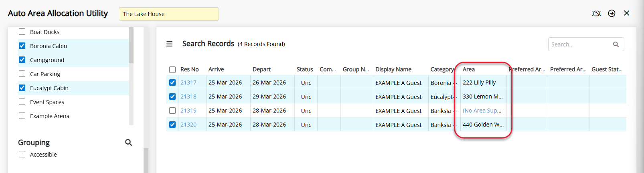Viewport: 644px width, 173px height.
Task: Click the Grouping search magnifier icon
Action: (x=128, y=142)
